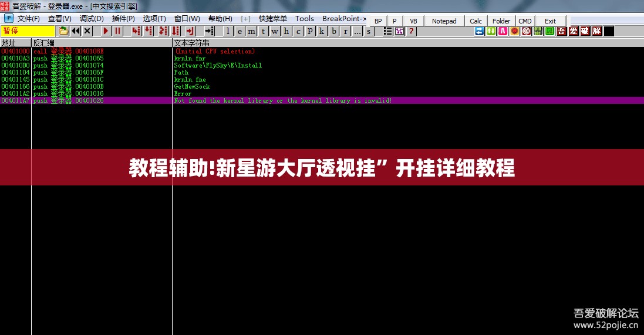Click the restart program rewind icon
Screen dimensions: 644x335
coord(76,31)
